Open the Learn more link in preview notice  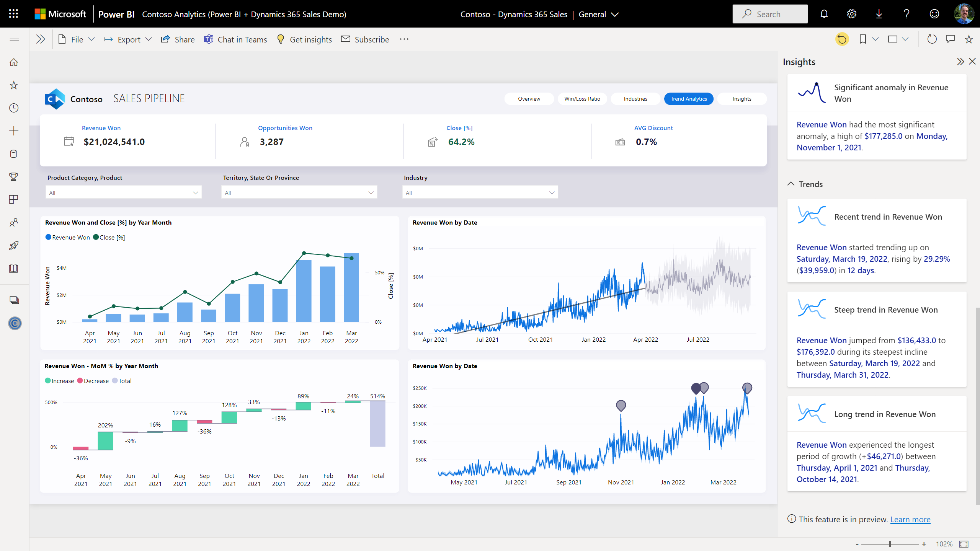point(910,519)
